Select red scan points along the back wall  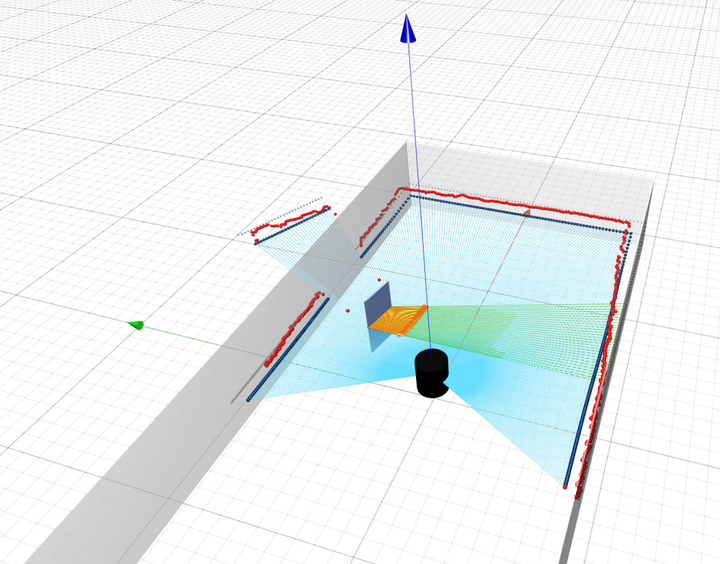coord(500,204)
